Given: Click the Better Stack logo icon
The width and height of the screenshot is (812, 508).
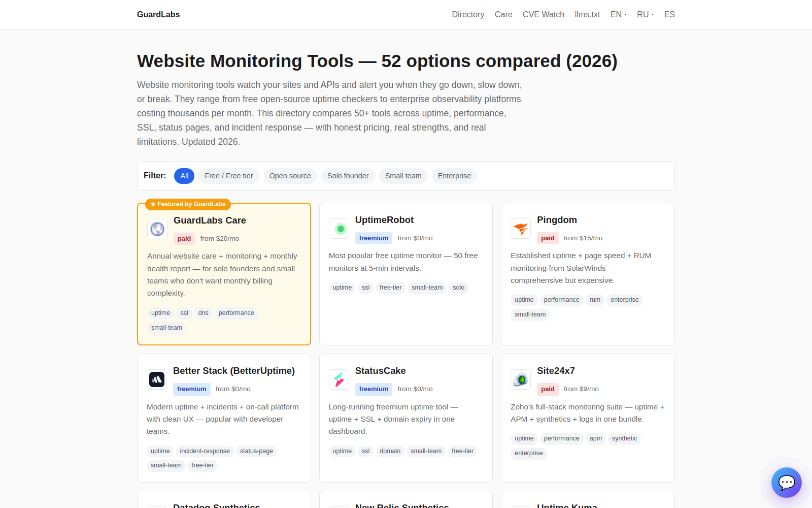Looking at the screenshot, I should coord(157,379).
